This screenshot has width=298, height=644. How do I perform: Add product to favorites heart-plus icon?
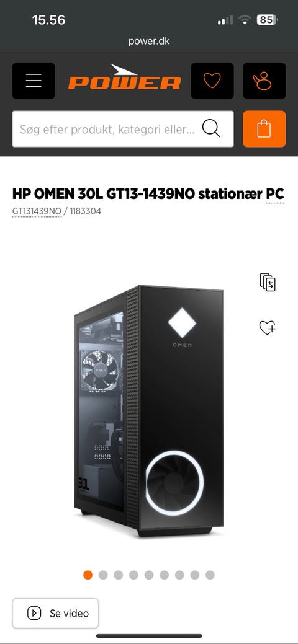pos(268,327)
